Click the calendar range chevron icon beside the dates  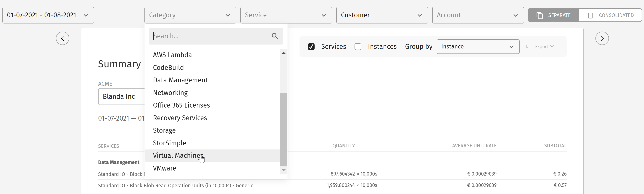(86, 15)
